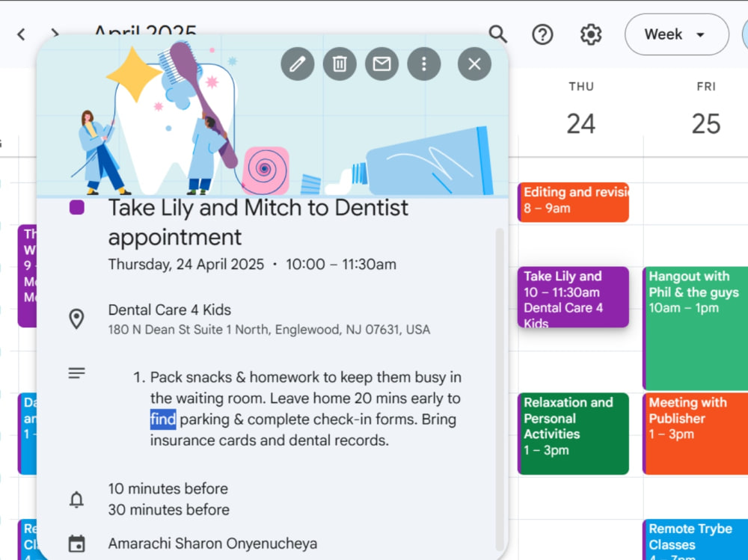Open Editing and revising 8–9am event

coord(573,203)
